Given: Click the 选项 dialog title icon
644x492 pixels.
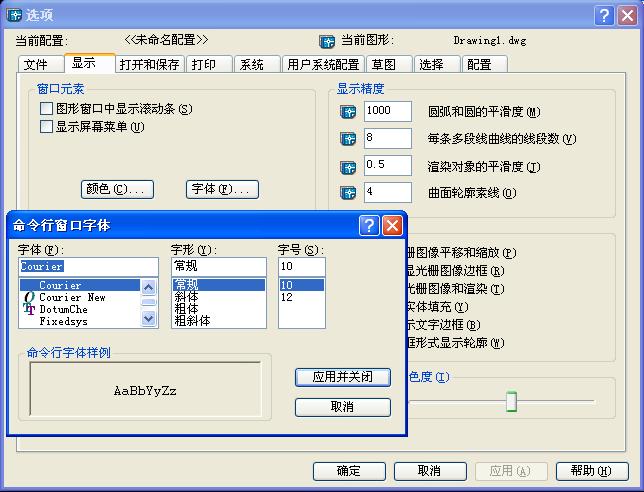Looking at the screenshot, I should coord(14,16).
